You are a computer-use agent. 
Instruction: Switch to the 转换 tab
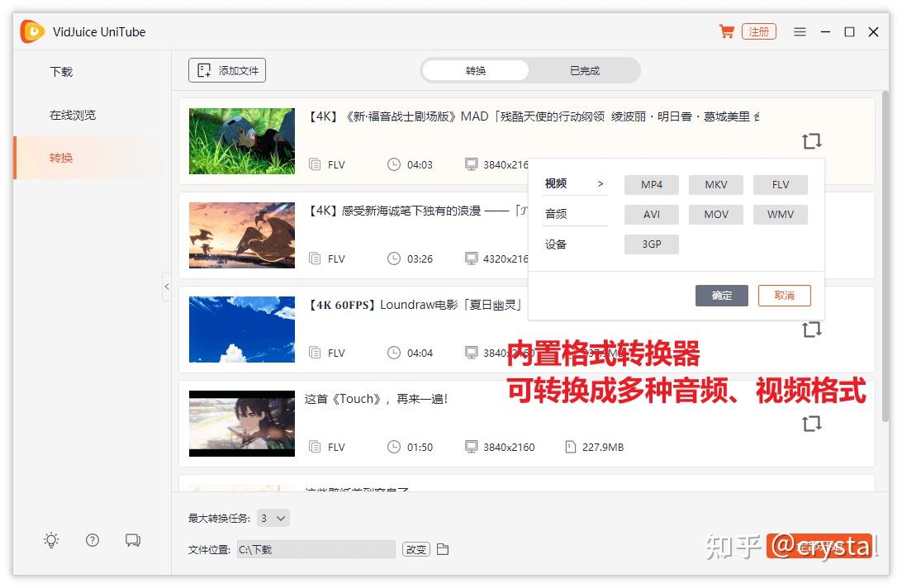pos(475,71)
